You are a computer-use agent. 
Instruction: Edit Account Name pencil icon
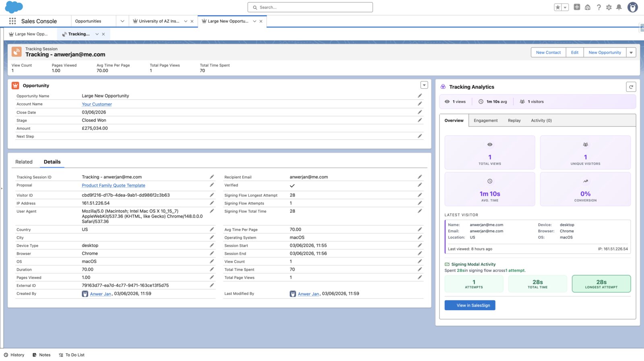(x=419, y=104)
